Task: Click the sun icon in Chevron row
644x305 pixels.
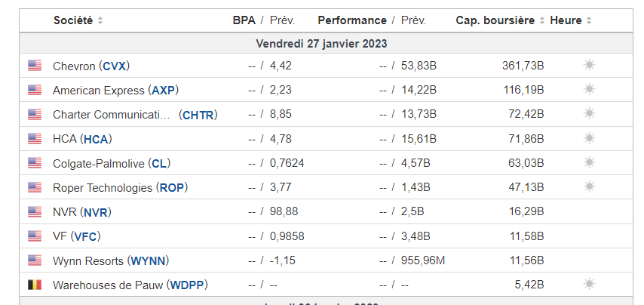Action: point(589,66)
